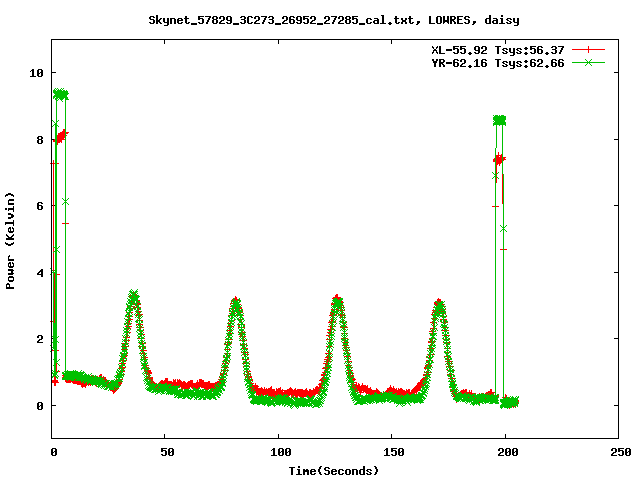The height and width of the screenshot is (480, 640).
Task: Click the x-axis tick label 50
Action: [x=167, y=452]
